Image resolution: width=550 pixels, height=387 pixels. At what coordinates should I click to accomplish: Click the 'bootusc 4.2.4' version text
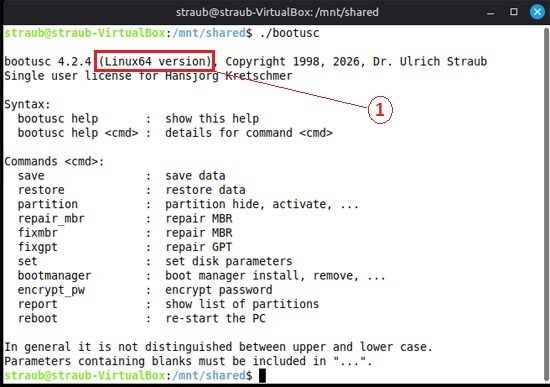48,62
